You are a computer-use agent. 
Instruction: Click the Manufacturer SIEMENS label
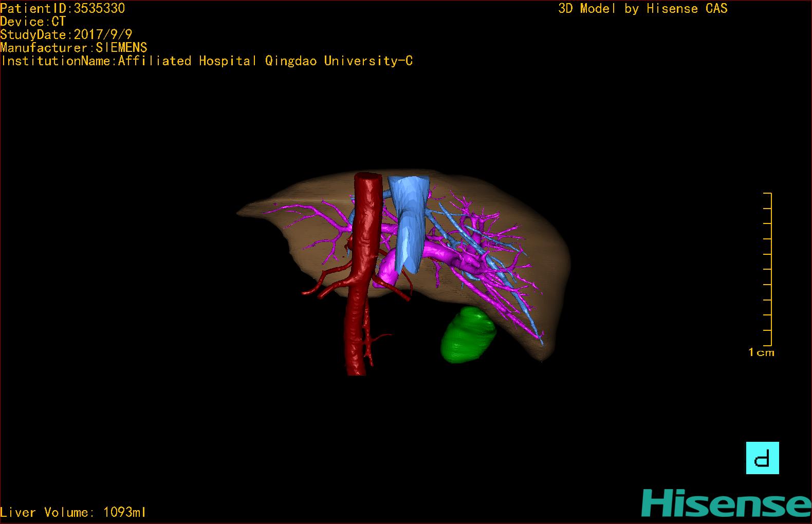point(73,48)
